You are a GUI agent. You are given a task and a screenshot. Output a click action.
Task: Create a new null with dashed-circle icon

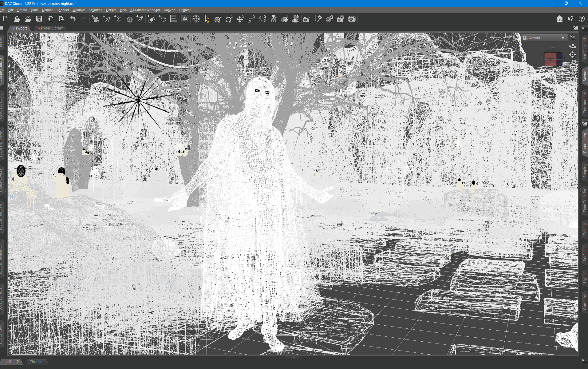click(162, 19)
